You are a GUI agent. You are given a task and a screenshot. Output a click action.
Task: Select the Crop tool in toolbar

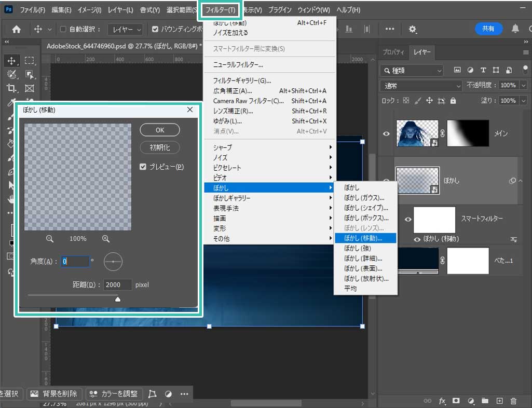pos(11,88)
